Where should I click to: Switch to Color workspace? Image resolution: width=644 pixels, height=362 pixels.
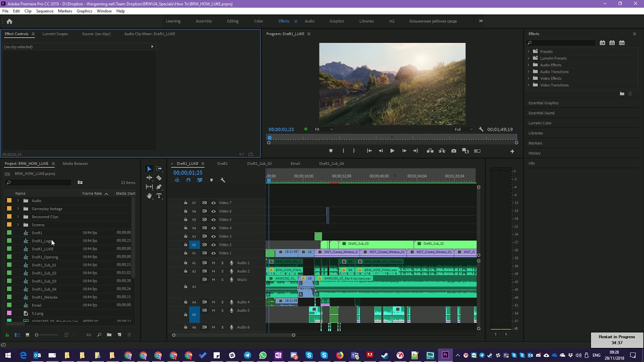click(259, 21)
